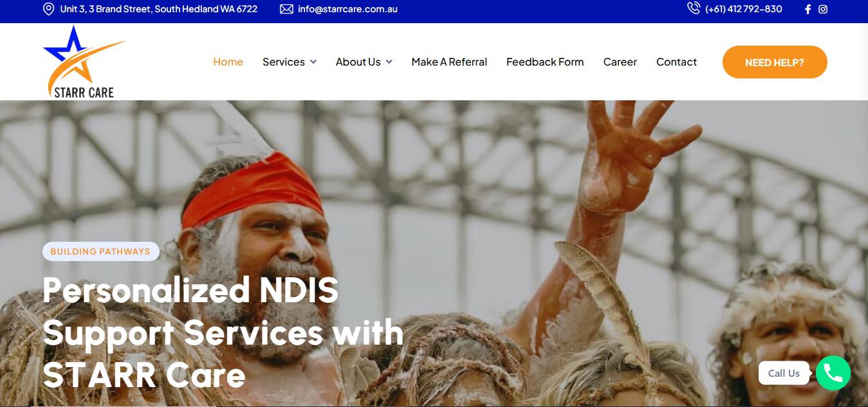Viewport: 868px width, 407px height.
Task: Open the Feedback Form page
Action: pos(545,62)
